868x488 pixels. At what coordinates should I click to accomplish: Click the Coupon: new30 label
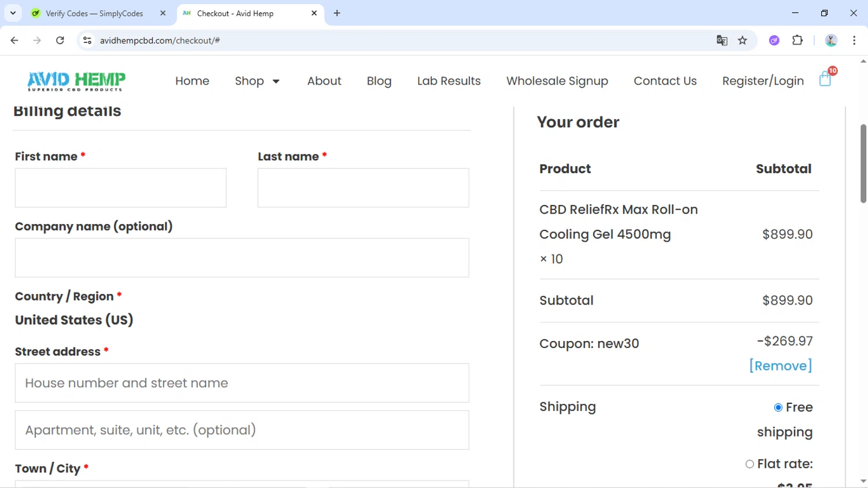tap(589, 343)
